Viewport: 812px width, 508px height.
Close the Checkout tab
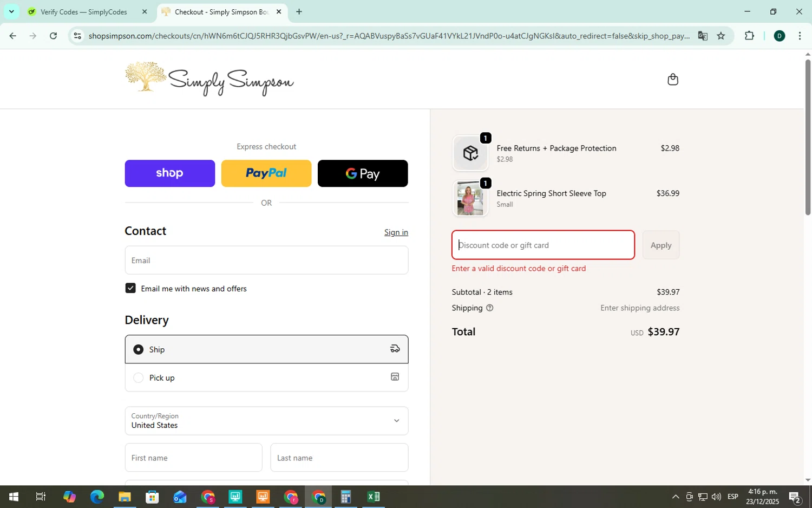279,11
